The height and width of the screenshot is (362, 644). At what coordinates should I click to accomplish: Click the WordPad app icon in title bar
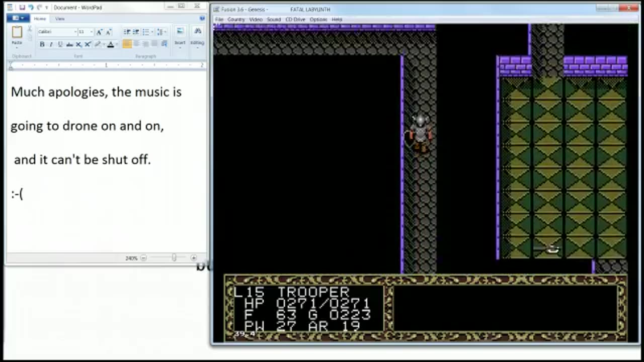[10, 8]
